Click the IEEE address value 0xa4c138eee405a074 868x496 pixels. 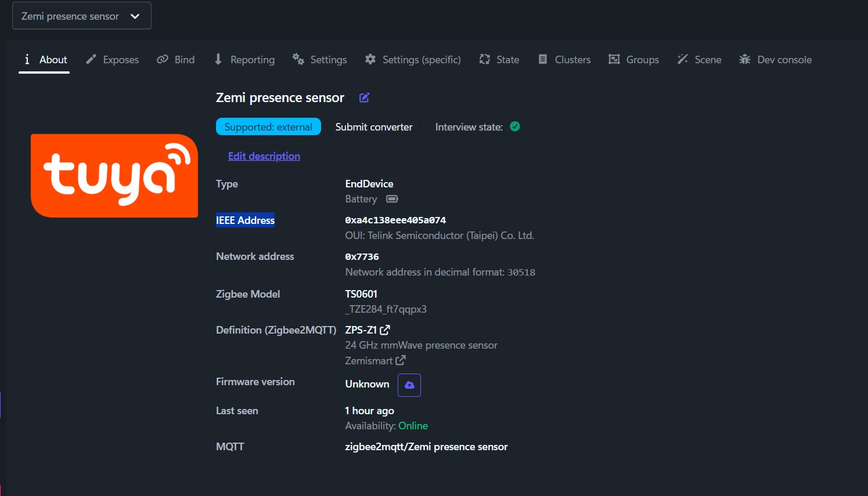point(395,220)
